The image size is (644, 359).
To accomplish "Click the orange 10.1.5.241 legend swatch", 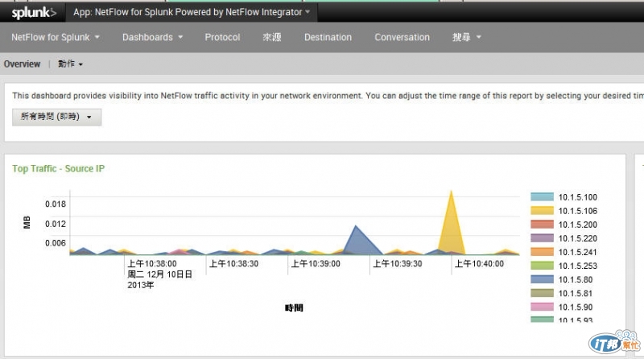I will pyautogui.click(x=542, y=252).
